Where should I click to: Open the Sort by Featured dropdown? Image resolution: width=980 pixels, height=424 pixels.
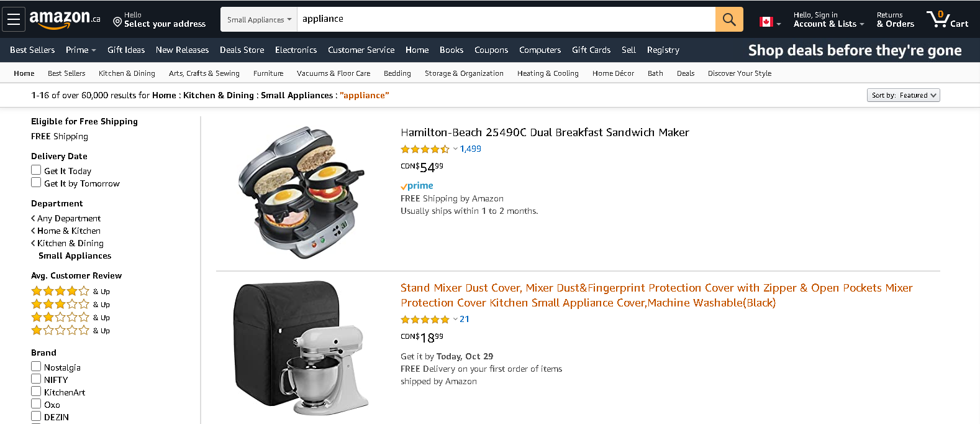tap(903, 95)
